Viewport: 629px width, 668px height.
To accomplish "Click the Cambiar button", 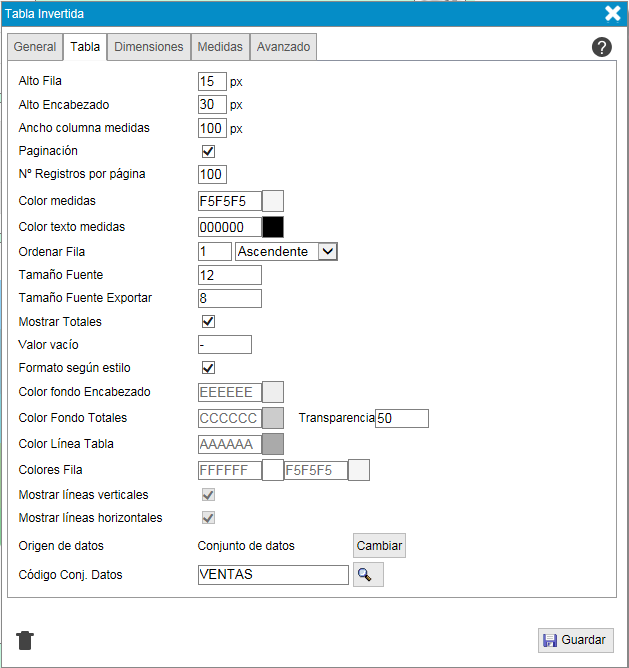I will [379, 546].
